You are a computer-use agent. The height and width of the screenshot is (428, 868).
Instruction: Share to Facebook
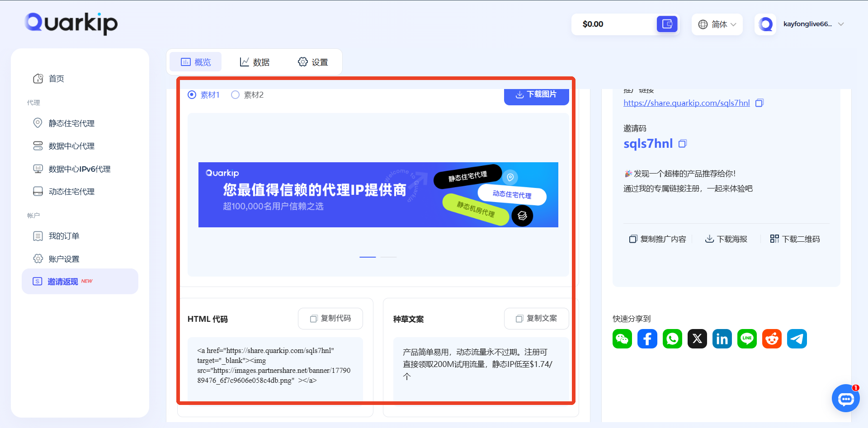tap(647, 339)
